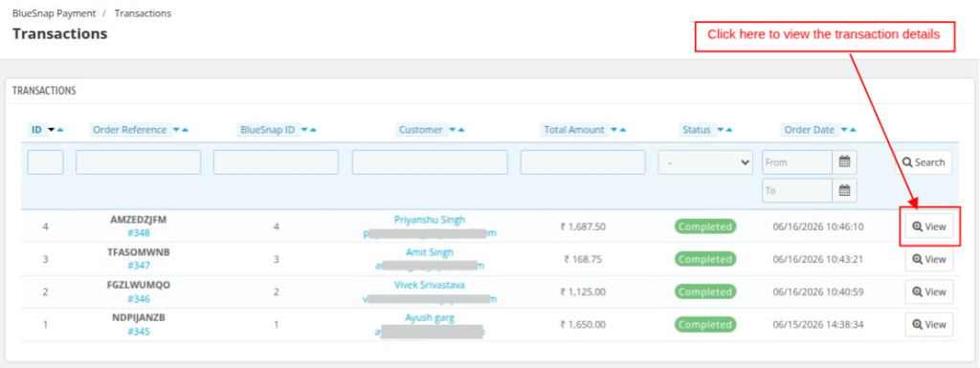Go to BlueSnap Payment breadcrumb
Viewport: 980px width, 368px height.
point(55,13)
